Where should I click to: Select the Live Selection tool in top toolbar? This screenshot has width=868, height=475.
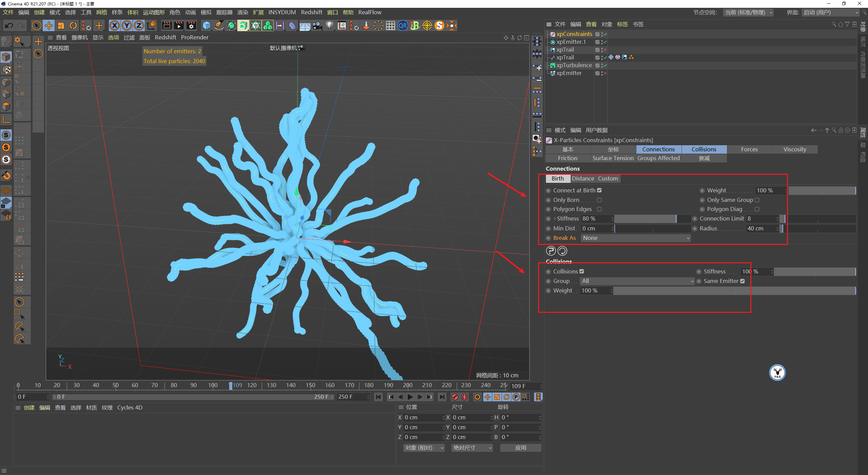36,25
